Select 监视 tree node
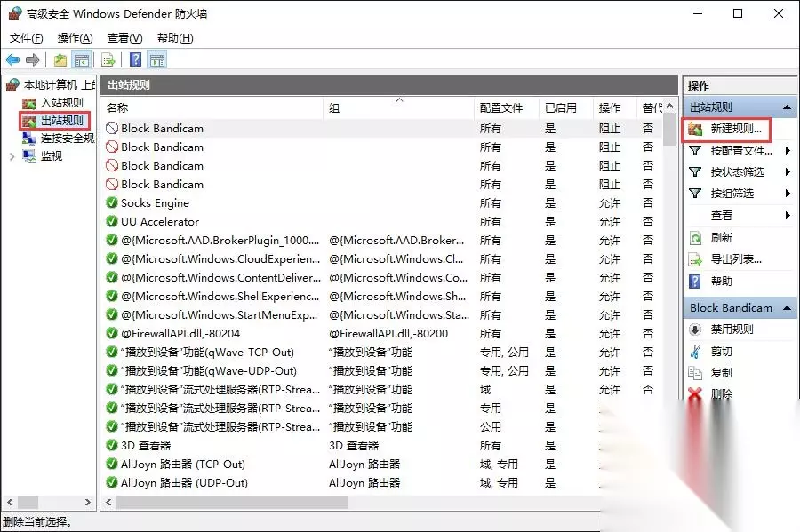 [x=52, y=156]
